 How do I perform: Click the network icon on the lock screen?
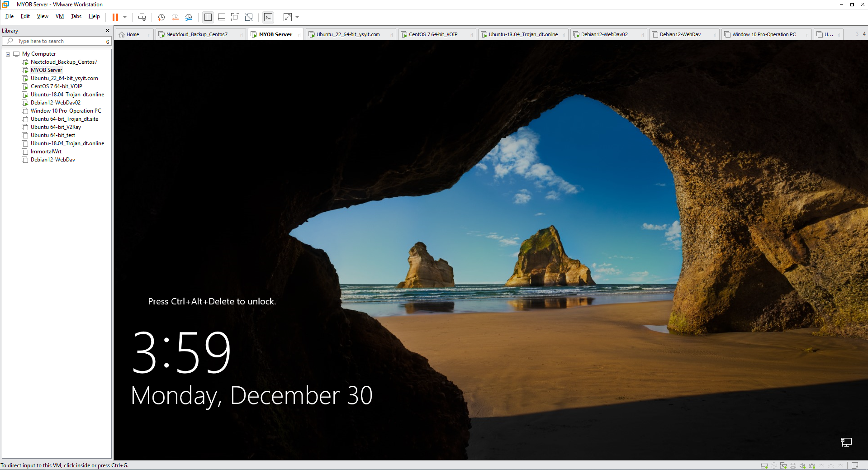point(846,442)
